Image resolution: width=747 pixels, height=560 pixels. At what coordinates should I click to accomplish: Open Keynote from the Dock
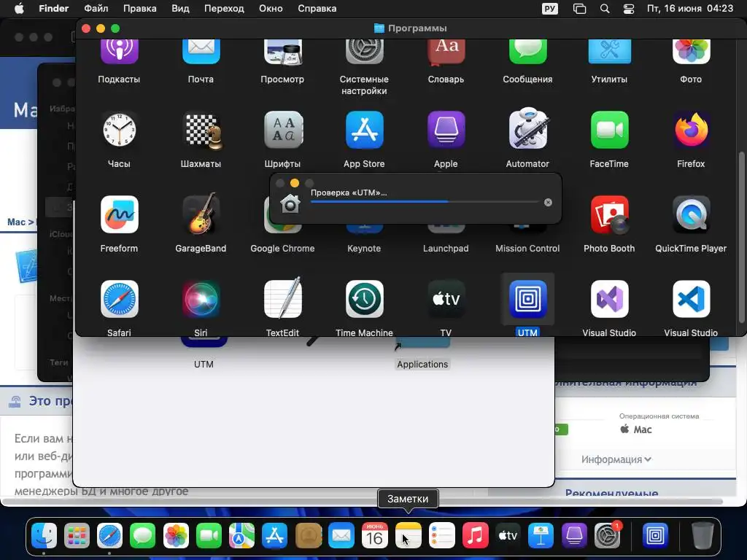tap(541, 535)
